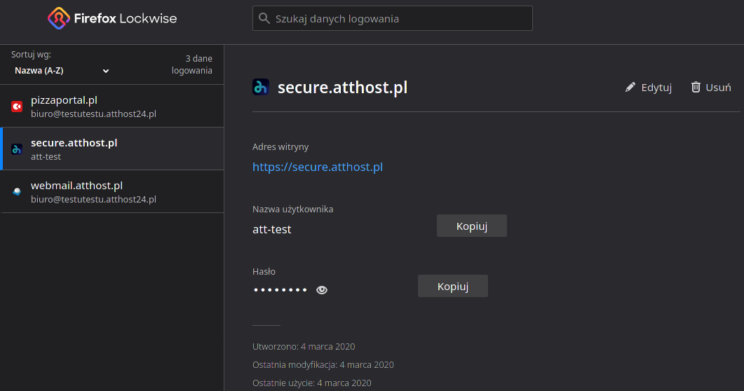Click the pencil icon next to Edytuj
This screenshot has width=744, height=391.
[x=630, y=87]
